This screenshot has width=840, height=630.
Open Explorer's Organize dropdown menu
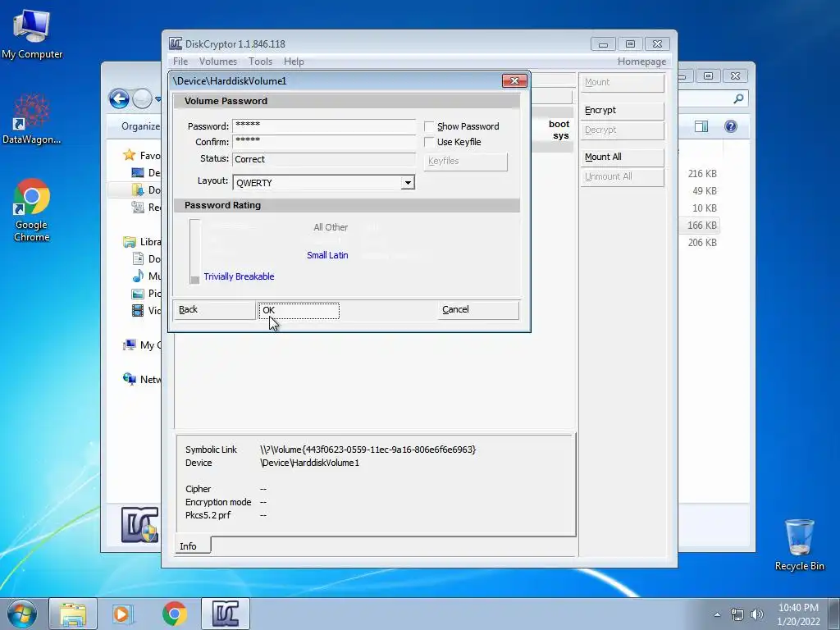pos(140,126)
